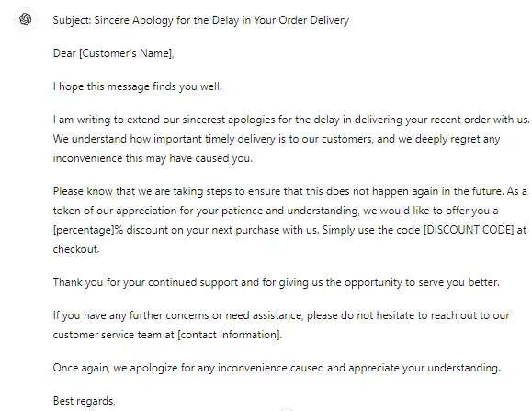Screen dimensions: 532x411
Task: Click the 'Please know that we are taking steps' line
Action: pyautogui.click(x=290, y=191)
